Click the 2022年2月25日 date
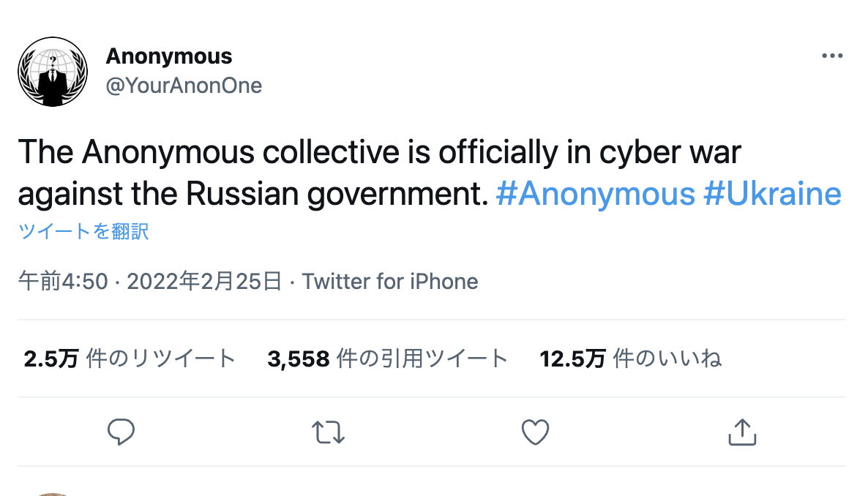 pyautogui.click(x=204, y=282)
